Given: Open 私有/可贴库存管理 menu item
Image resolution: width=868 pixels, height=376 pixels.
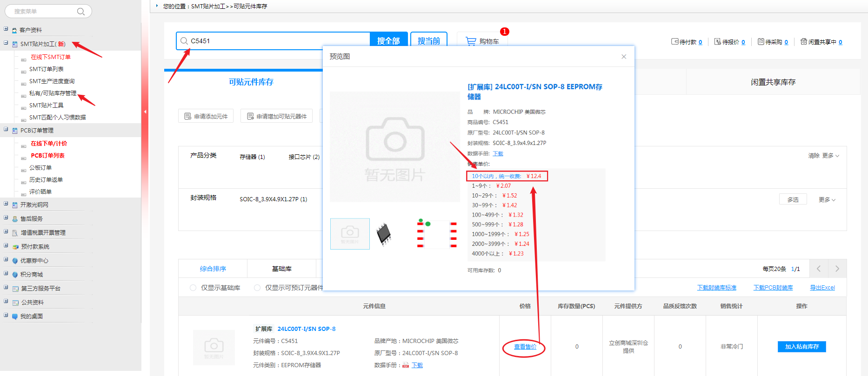Looking at the screenshot, I should click(x=53, y=93).
